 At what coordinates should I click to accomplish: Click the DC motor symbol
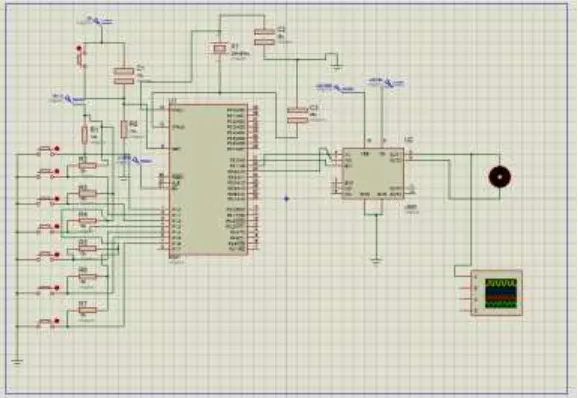coord(499,177)
